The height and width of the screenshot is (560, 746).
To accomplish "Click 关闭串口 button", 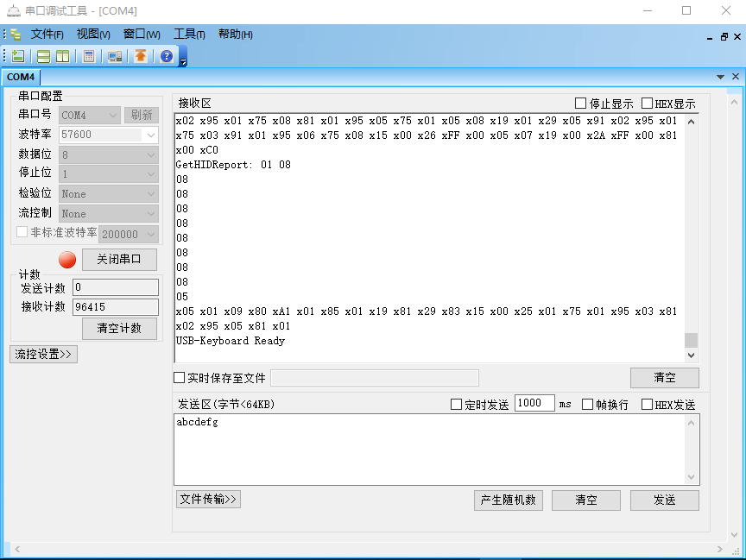I will [x=119, y=260].
